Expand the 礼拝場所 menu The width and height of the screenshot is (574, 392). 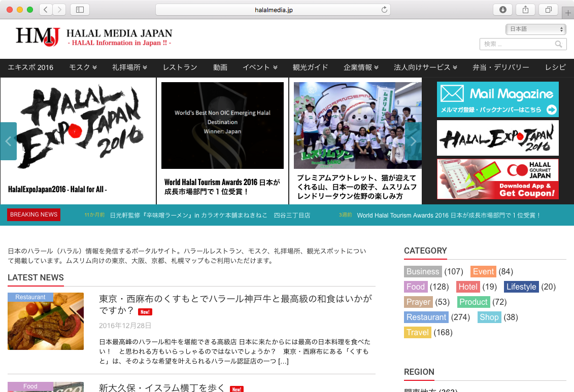[x=129, y=67]
